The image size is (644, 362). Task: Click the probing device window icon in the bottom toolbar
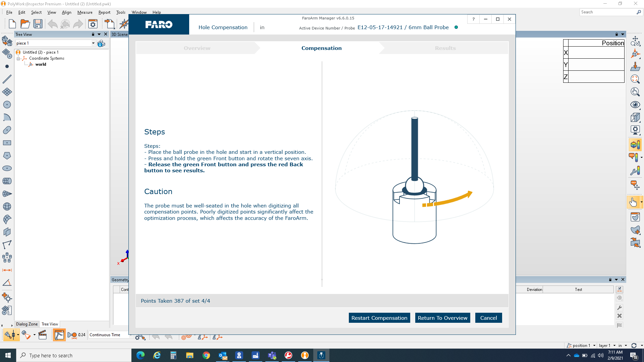click(x=59, y=335)
